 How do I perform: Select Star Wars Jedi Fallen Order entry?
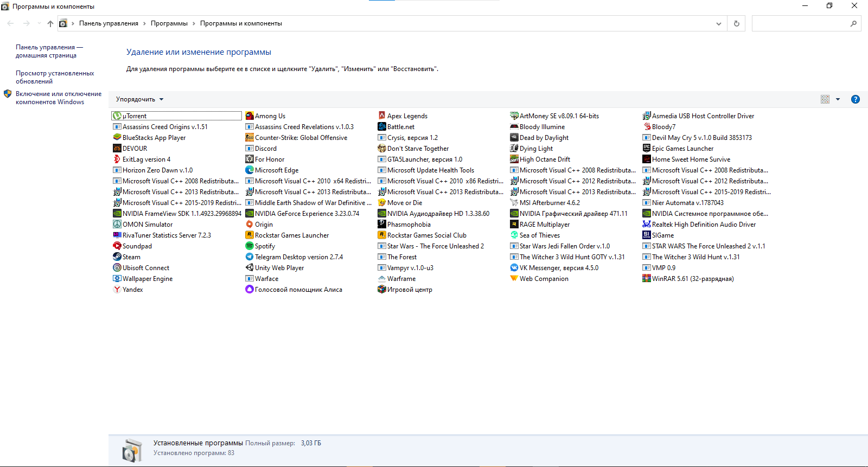coord(560,246)
